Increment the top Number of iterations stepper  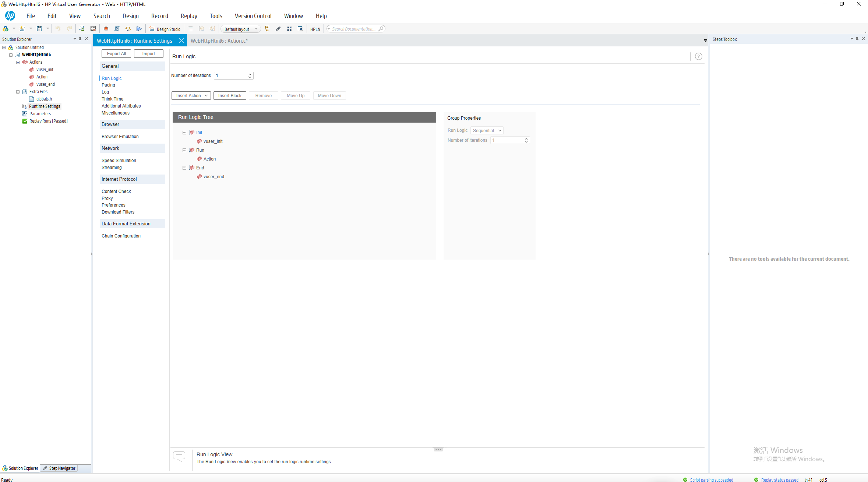coord(250,74)
